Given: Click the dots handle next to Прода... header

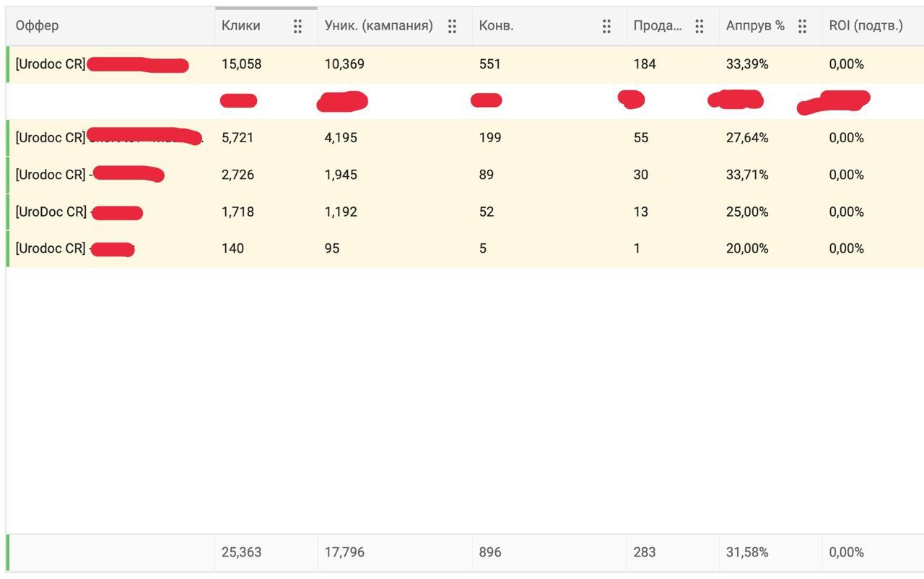Looking at the screenshot, I should coord(699,26).
